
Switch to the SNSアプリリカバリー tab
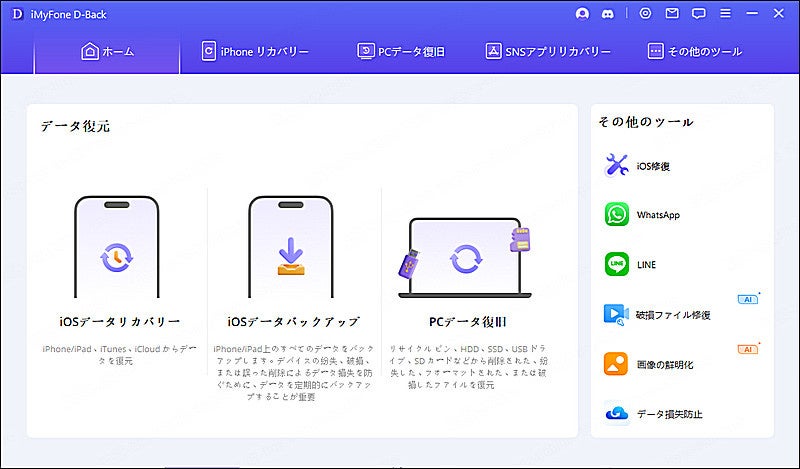click(547, 52)
